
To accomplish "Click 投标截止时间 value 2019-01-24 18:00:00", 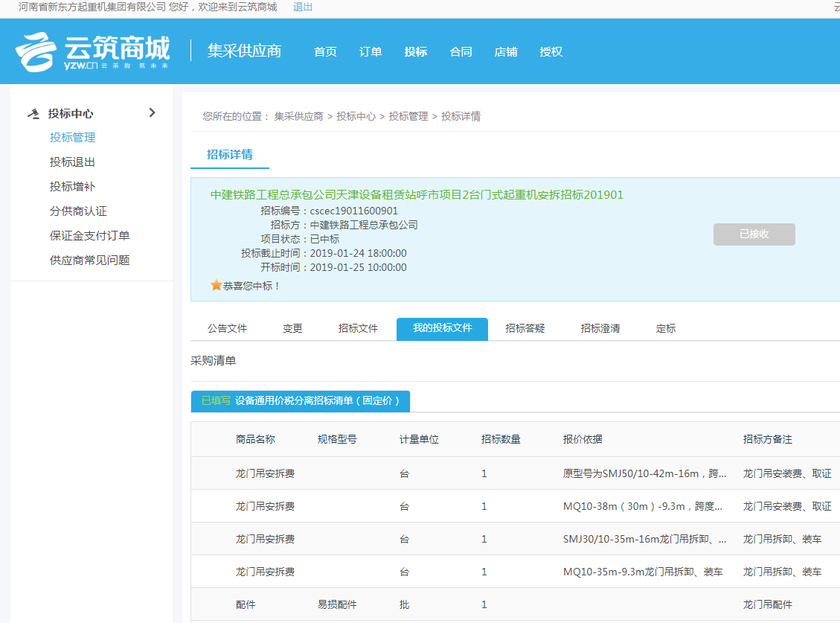I will click(x=358, y=253).
